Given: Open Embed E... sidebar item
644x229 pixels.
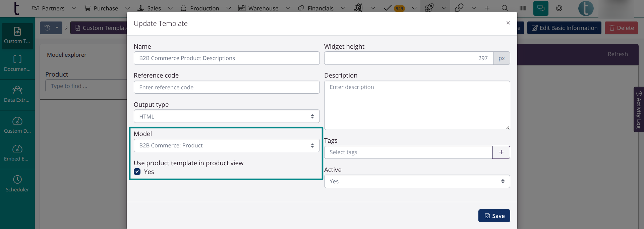Looking at the screenshot, I should [17, 153].
